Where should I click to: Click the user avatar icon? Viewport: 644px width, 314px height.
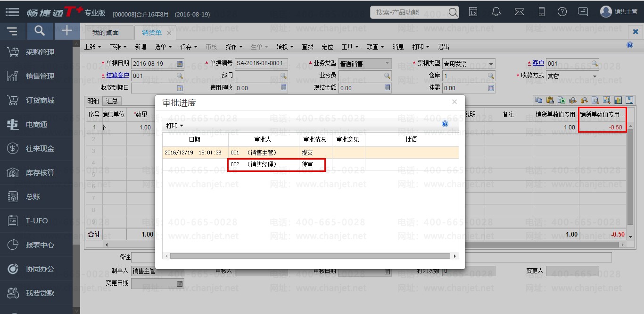606,12
